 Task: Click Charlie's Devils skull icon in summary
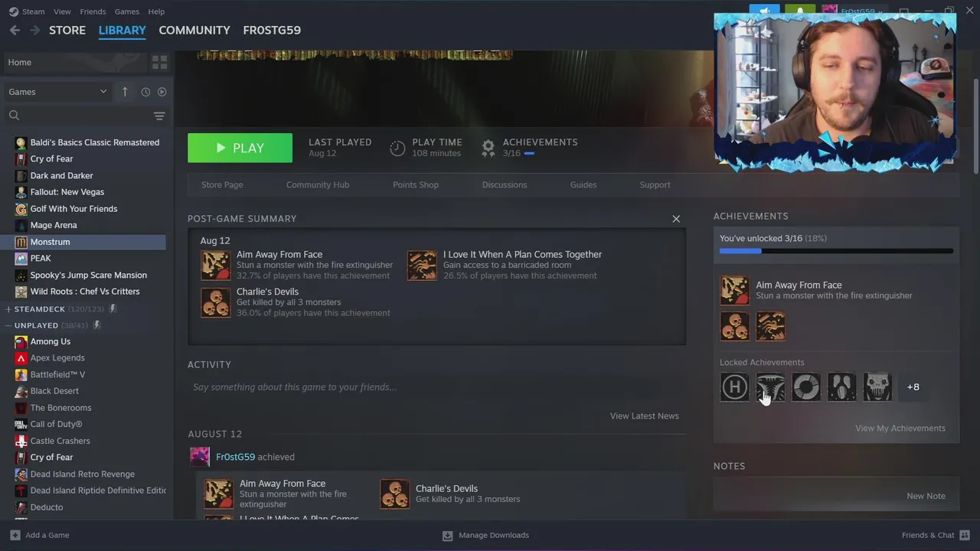(215, 302)
